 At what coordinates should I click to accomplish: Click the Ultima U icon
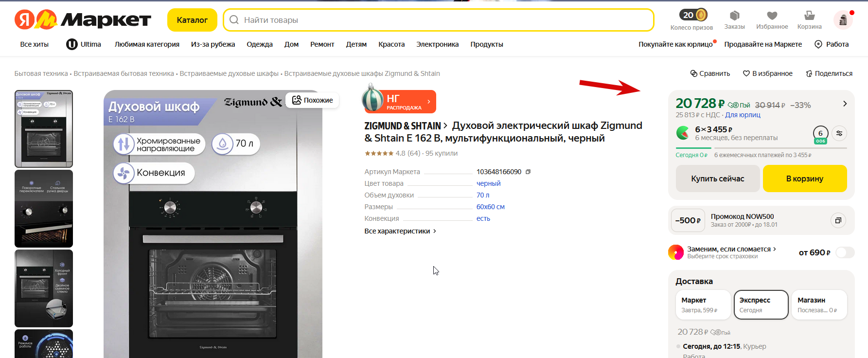[72, 44]
